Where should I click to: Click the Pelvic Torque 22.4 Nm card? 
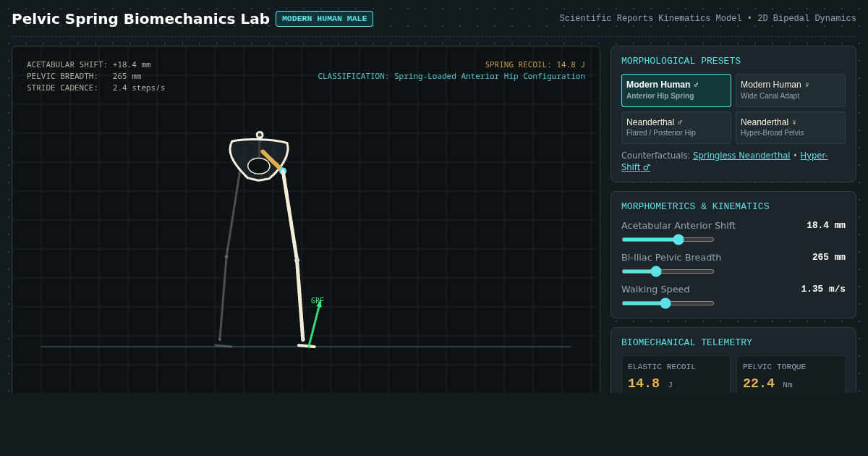click(791, 375)
